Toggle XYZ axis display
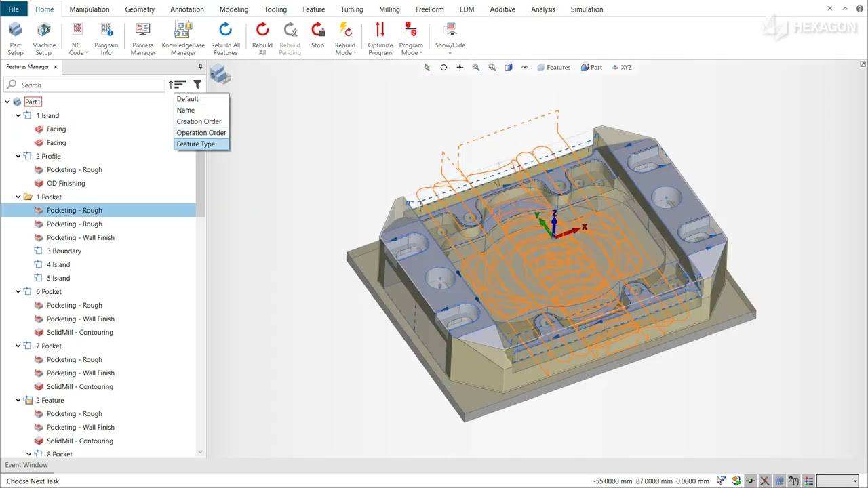868x488 pixels. (621, 68)
